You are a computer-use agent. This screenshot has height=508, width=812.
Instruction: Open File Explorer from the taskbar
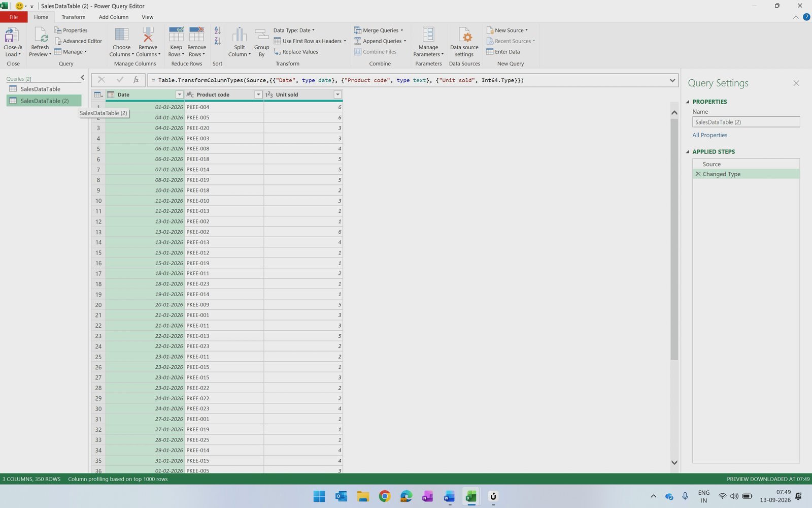363,496
